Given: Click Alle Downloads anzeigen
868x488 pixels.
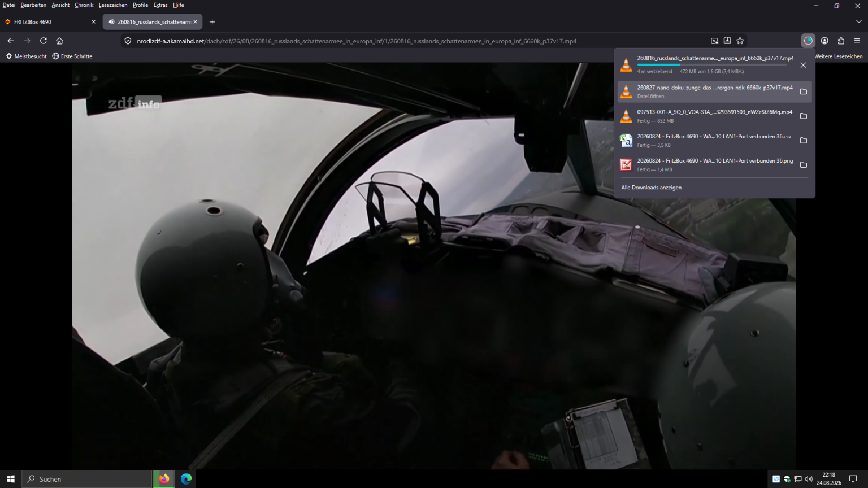Looking at the screenshot, I should point(651,188).
